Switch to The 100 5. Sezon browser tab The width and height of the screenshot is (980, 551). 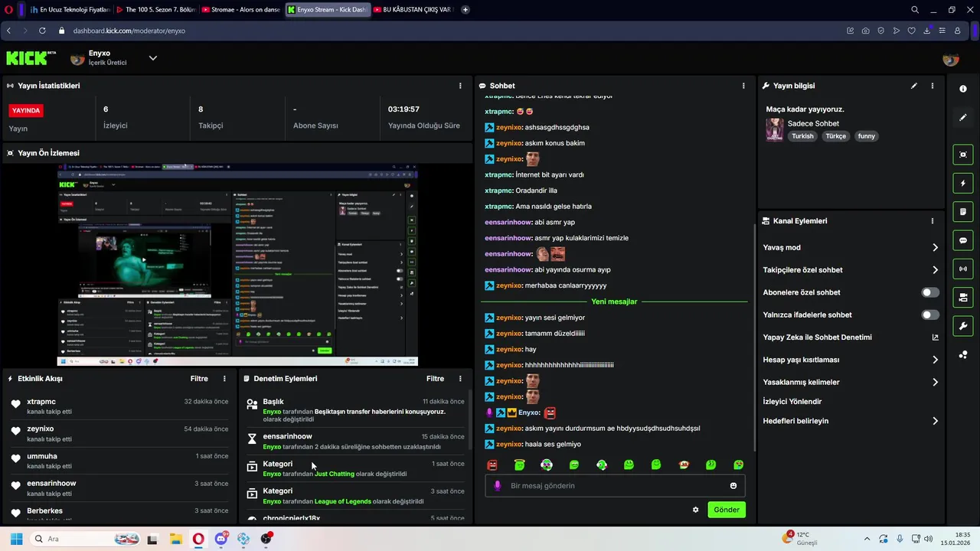[155, 10]
